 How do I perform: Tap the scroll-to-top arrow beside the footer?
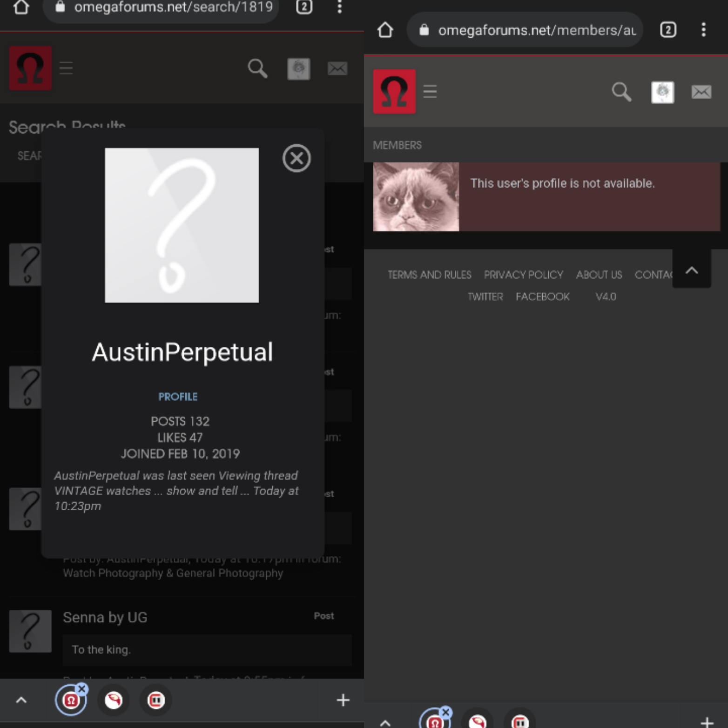pyautogui.click(x=691, y=270)
